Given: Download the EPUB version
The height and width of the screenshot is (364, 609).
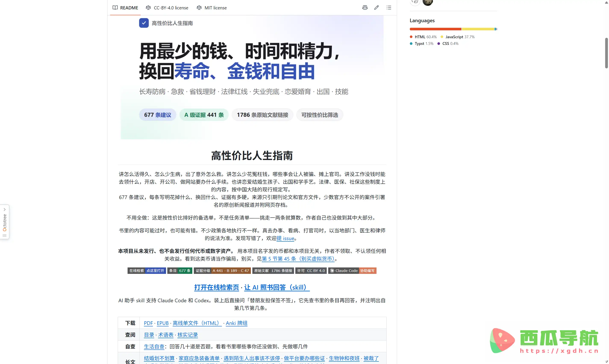Looking at the screenshot, I should coord(163,323).
